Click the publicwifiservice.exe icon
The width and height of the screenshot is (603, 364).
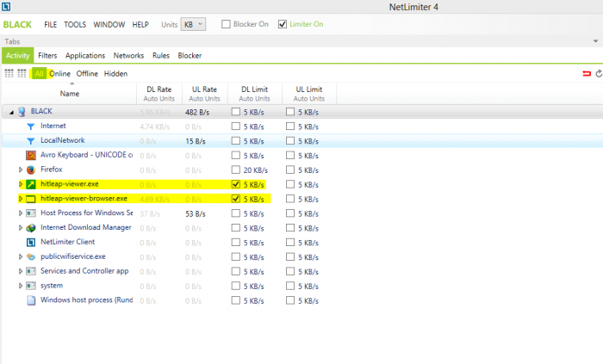[x=31, y=257]
